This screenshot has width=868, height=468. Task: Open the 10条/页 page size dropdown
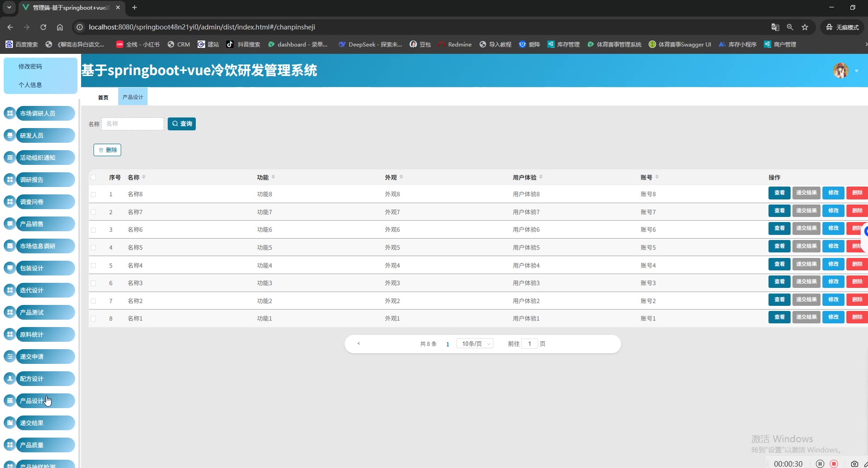coord(475,344)
